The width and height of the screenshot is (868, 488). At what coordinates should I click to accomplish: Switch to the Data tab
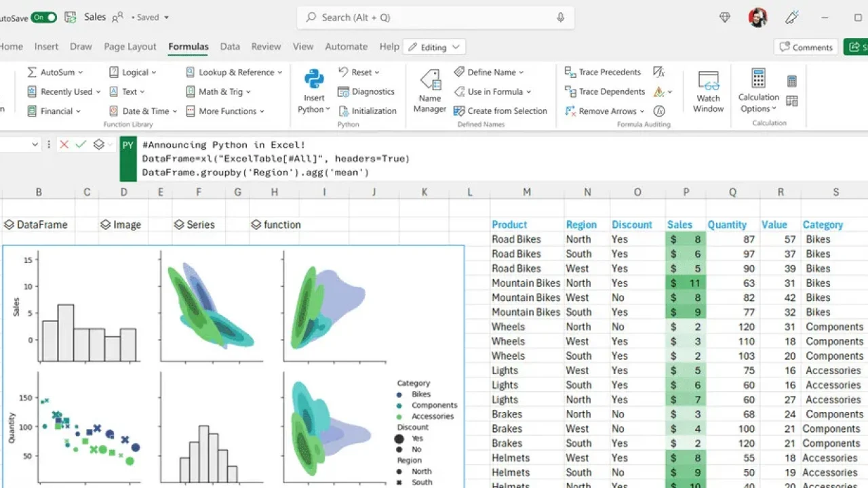230,47
